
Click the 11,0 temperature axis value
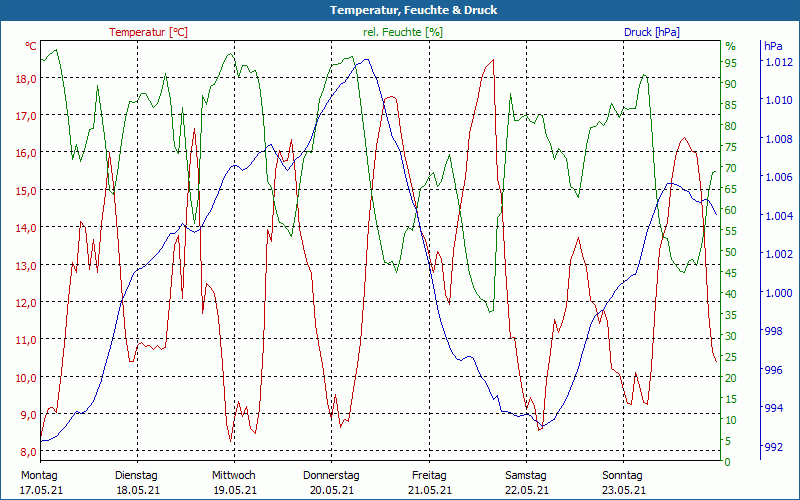point(28,340)
